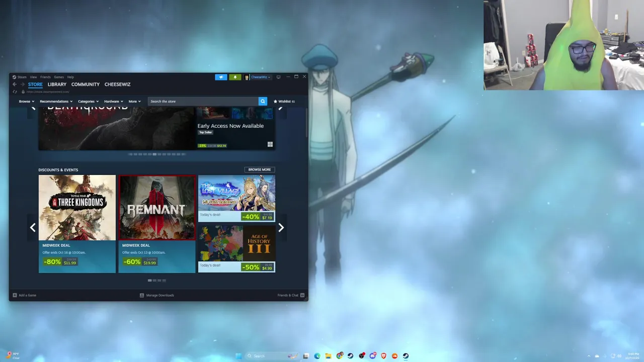Open the green notifications bell
This screenshot has height=362, width=644.
[x=235, y=77]
